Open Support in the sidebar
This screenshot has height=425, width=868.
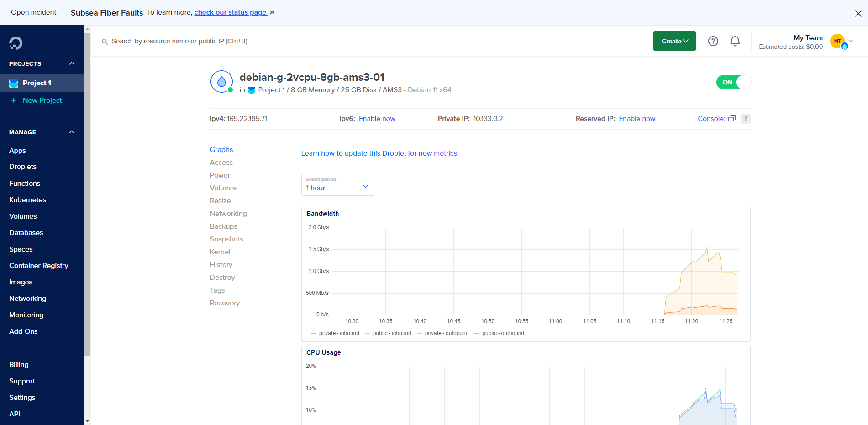click(22, 381)
